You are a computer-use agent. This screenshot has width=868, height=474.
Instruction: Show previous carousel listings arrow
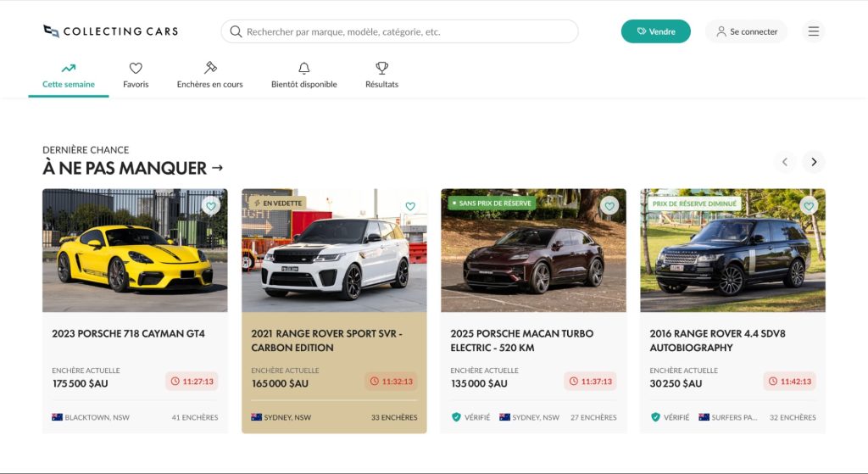point(784,162)
